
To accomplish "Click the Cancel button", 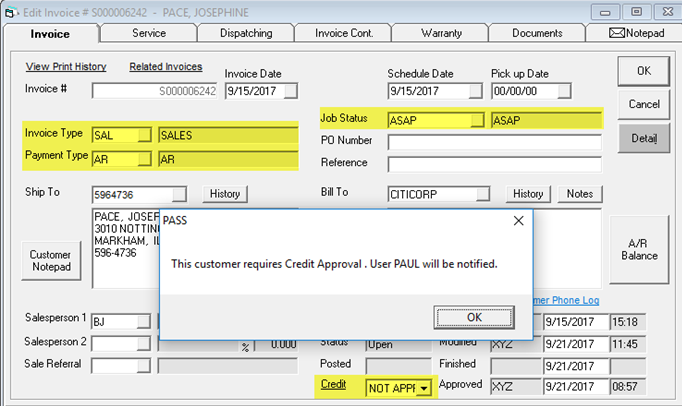I will (644, 104).
